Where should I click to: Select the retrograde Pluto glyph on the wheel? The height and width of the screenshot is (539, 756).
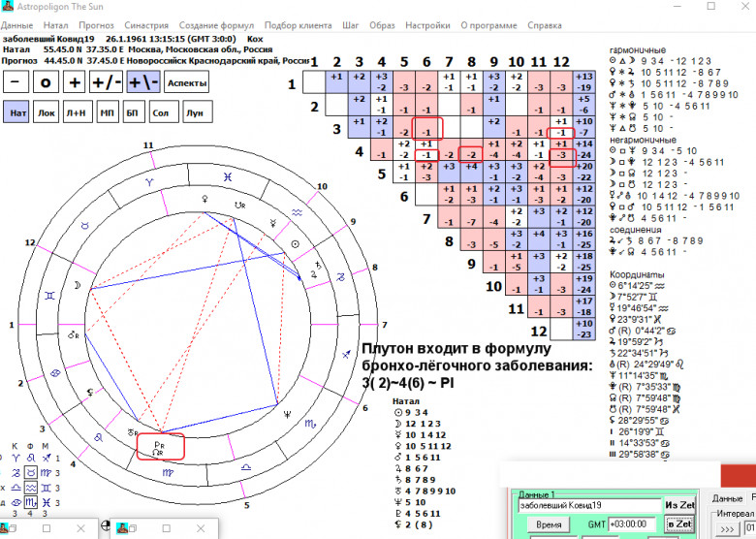click(x=159, y=444)
